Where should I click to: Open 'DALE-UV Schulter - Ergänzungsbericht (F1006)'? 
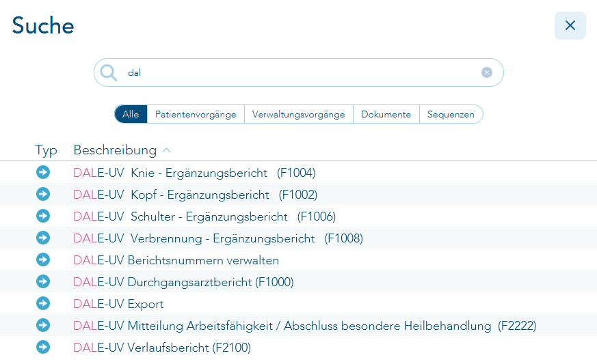click(x=205, y=216)
